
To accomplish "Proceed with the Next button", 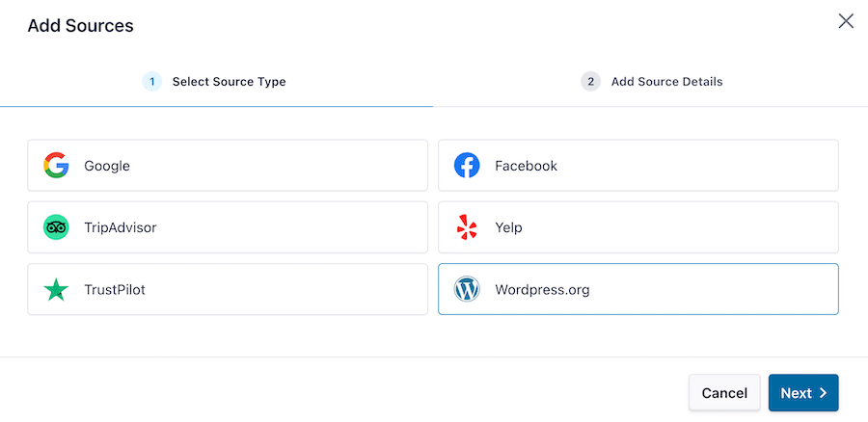I will (x=802, y=393).
